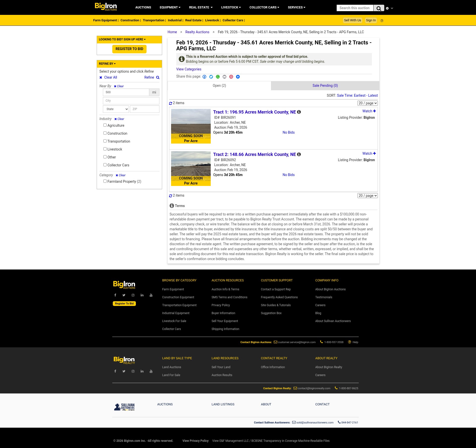Check the Farmland Property category checkbox
This screenshot has height=448, width=476.
coord(105,181)
